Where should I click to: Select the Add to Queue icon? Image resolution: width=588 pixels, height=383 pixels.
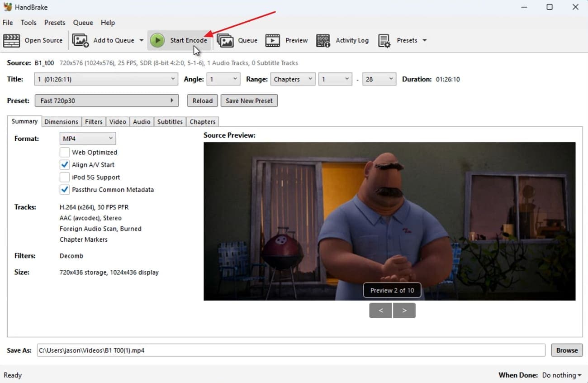pyautogui.click(x=80, y=40)
